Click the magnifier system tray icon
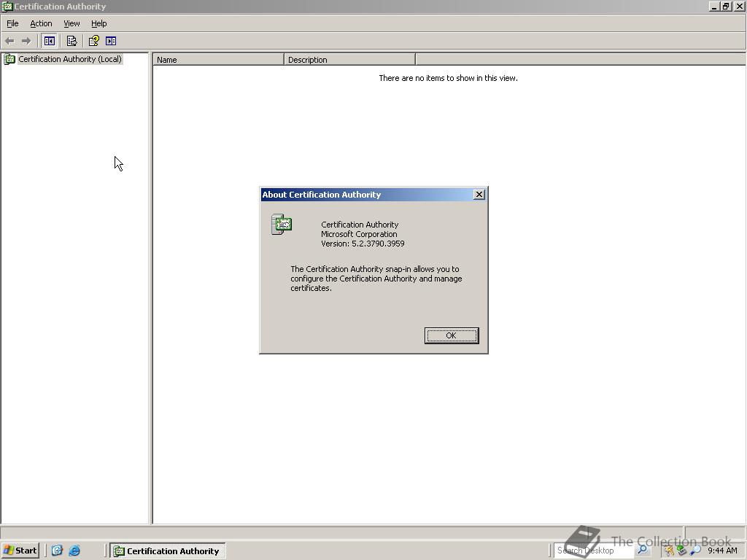747x560 pixels. coord(695,551)
